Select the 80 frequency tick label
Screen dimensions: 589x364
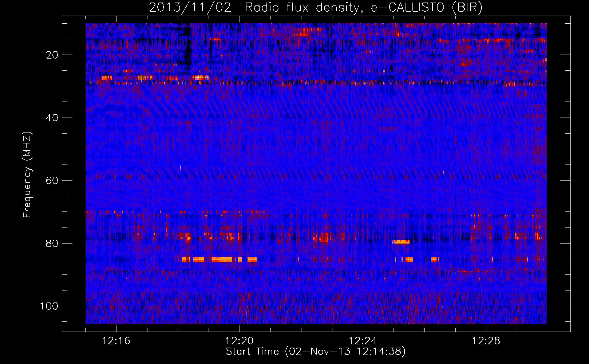click(52, 243)
